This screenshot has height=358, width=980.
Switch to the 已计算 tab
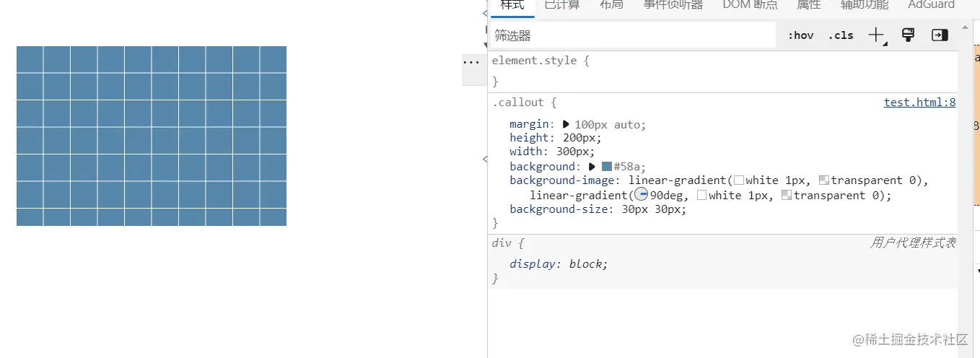(561, 5)
